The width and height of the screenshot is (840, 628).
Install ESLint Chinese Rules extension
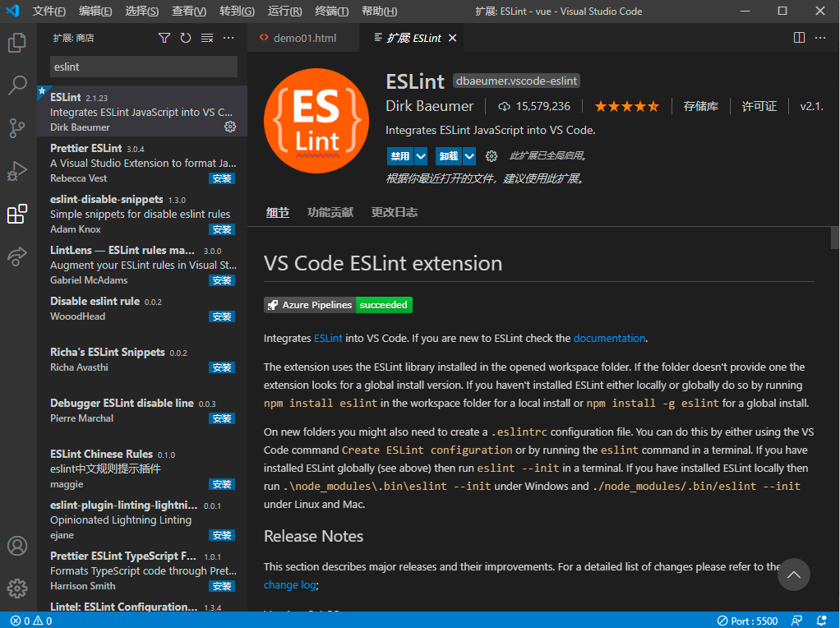point(222,484)
